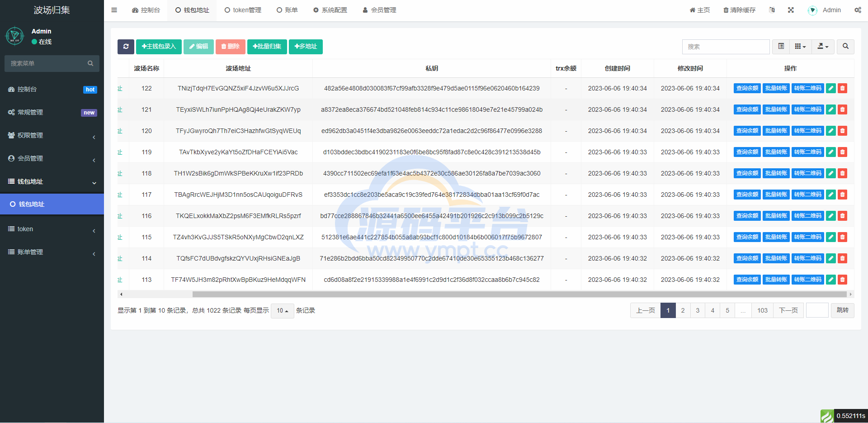Sort by 创建时间 column header
The image size is (868, 423).
(618, 68)
